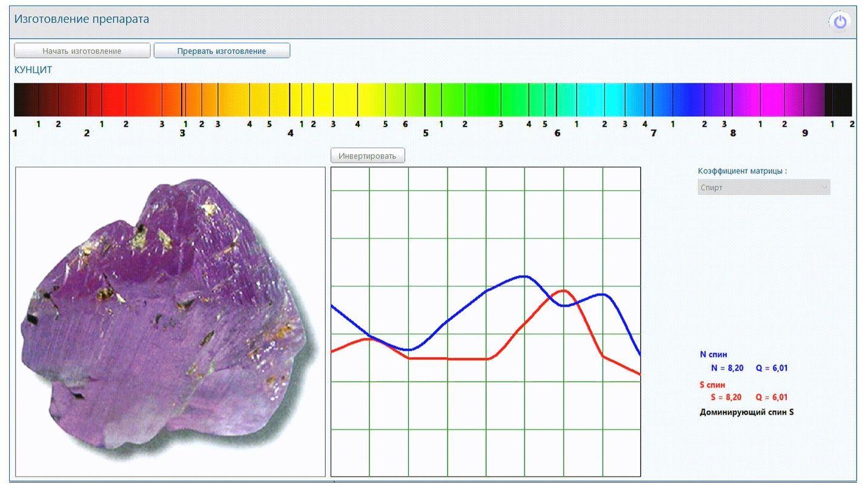Click the peak of the red curve
Viewport: 868px width, 488px height.
tap(564, 291)
